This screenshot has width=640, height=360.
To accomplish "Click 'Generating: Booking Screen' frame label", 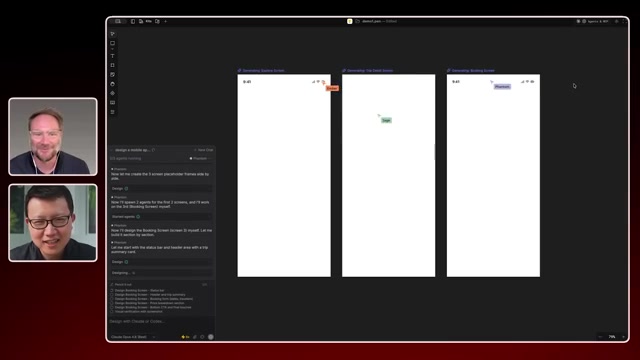I will (x=471, y=71).
